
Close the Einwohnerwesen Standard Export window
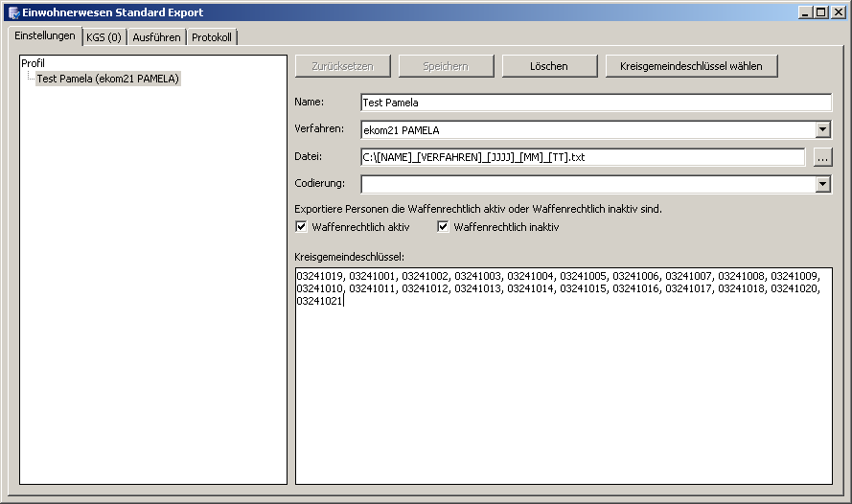coord(837,12)
